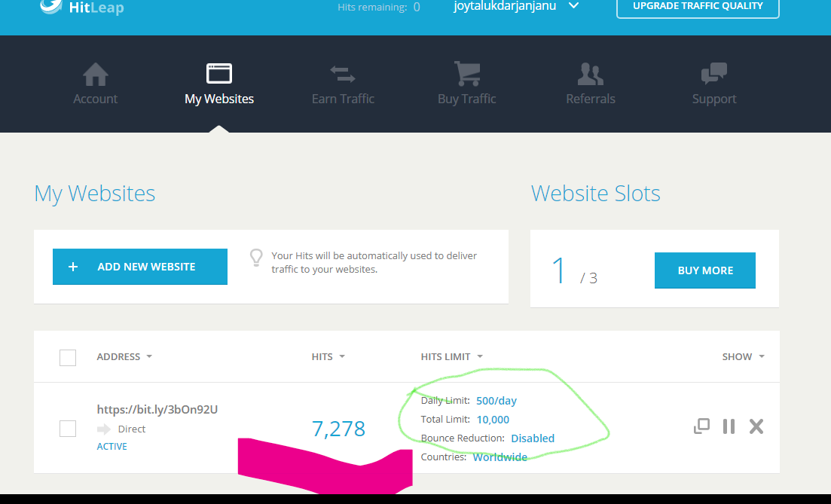The height and width of the screenshot is (504, 831).
Task: Open the Referrals section
Action: 590,83
